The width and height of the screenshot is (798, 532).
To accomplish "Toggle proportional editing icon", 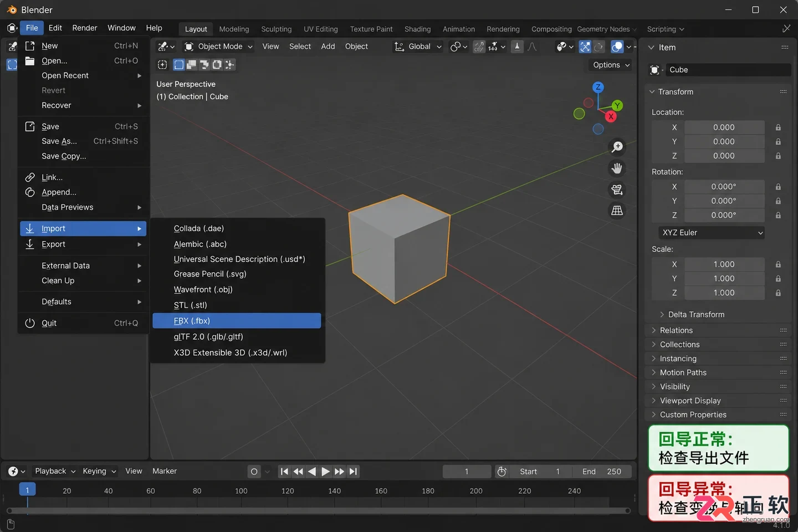I will click(x=517, y=47).
